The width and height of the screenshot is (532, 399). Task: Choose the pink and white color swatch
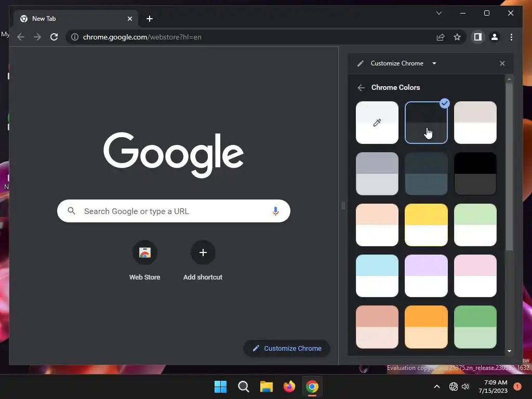[x=475, y=276]
